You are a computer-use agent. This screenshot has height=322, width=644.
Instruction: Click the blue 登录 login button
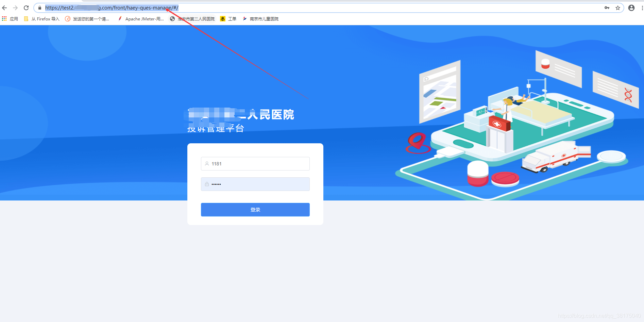255,210
